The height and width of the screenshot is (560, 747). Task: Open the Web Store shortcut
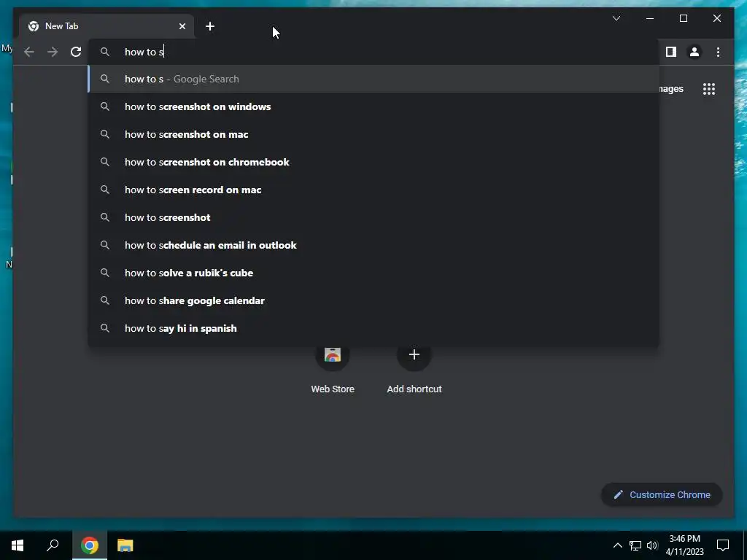[333, 367]
